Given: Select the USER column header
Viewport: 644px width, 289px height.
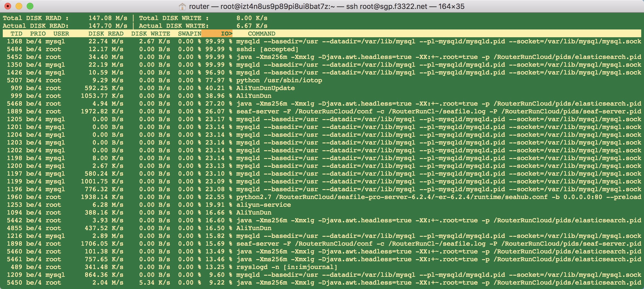Looking at the screenshot, I should [x=61, y=34].
